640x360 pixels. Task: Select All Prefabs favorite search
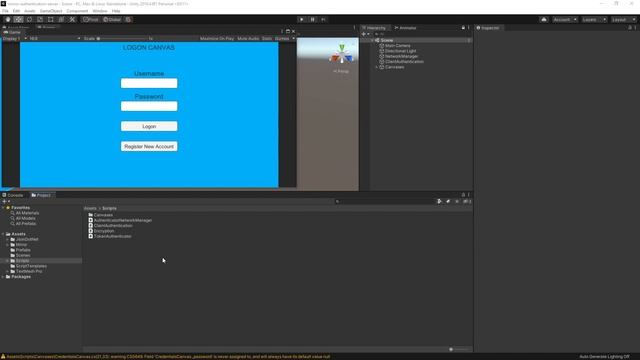pyautogui.click(x=26, y=224)
